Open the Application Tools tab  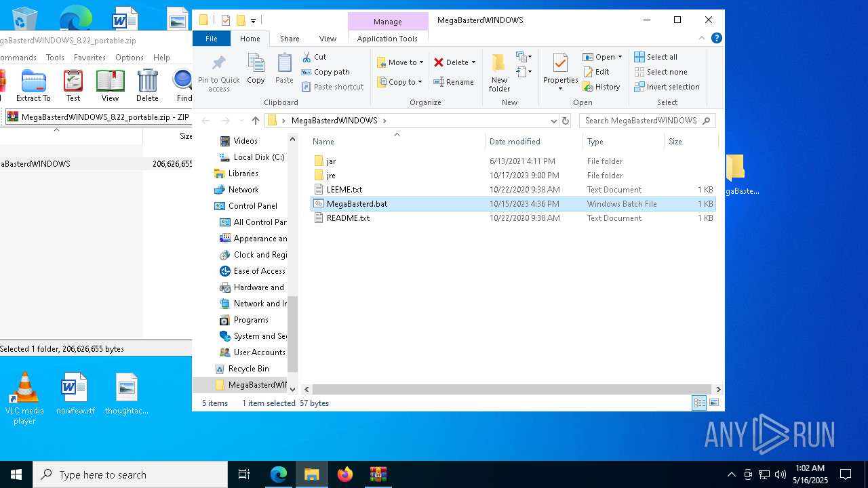[x=387, y=39]
